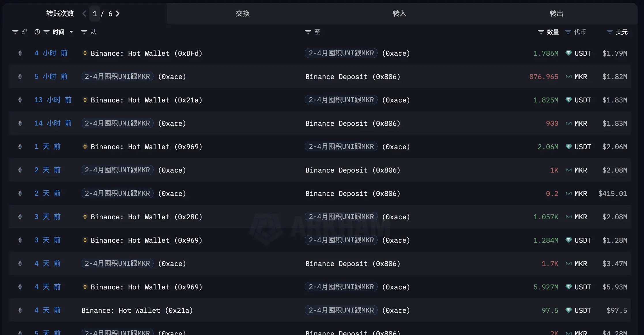The width and height of the screenshot is (644, 335).
Task: Open the 4 小时 前 transaction timestamp
Action: [x=51, y=53]
